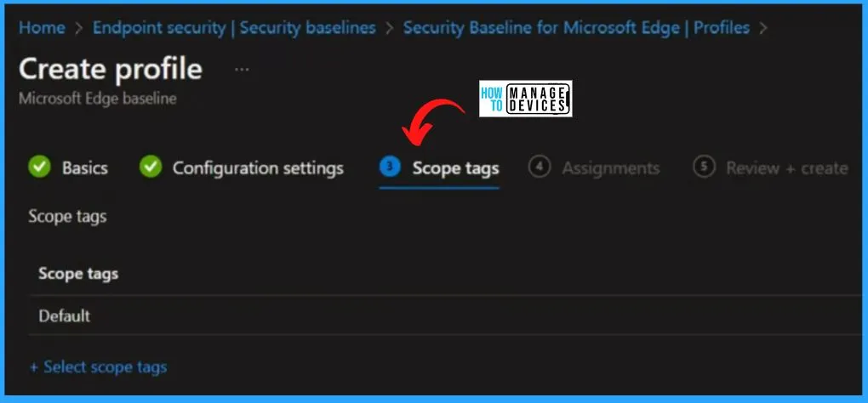Select the Default scope tag row
Viewport: 868px width, 403px height.
pos(446,315)
